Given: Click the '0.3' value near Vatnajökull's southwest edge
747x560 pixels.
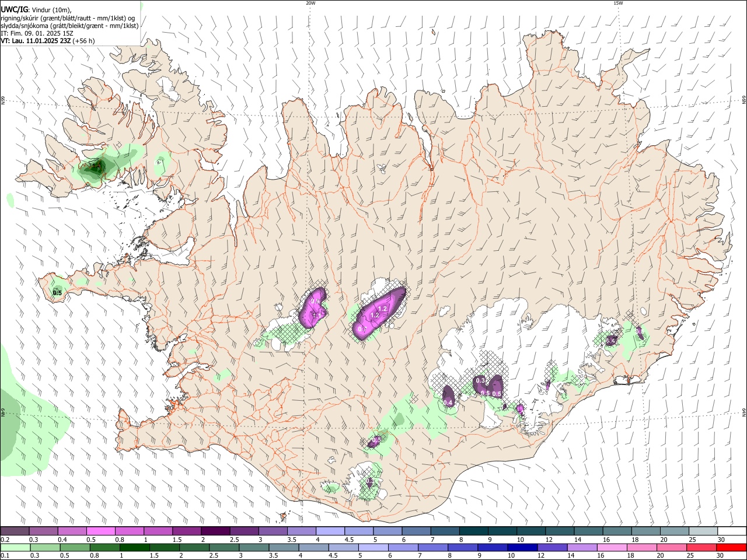Looking at the screenshot, I should click(480, 380).
